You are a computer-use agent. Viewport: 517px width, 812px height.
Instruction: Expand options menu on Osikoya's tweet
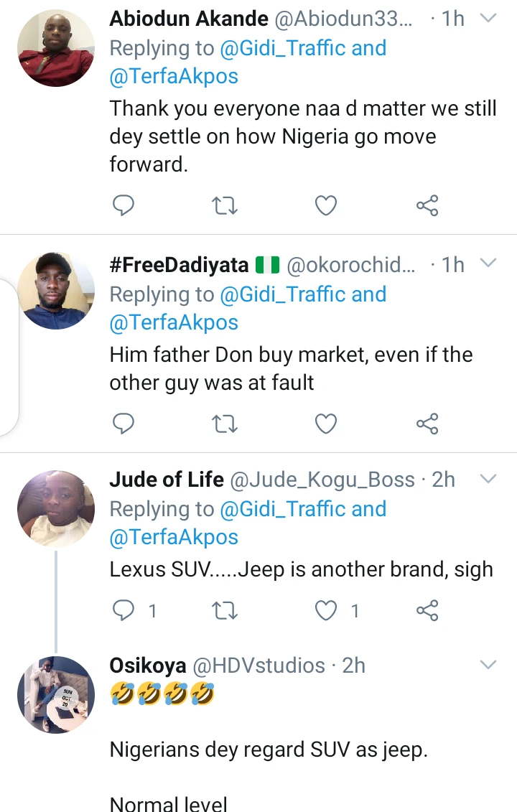[x=488, y=665]
